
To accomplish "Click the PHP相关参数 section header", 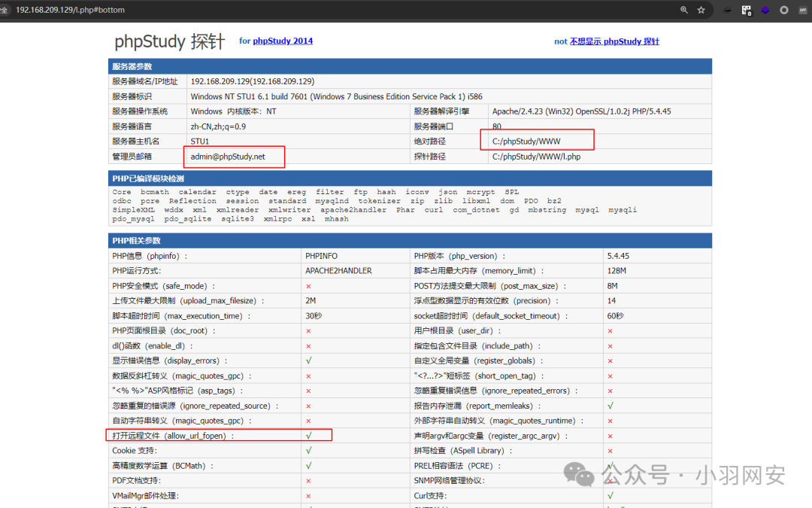I will [411, 241].
